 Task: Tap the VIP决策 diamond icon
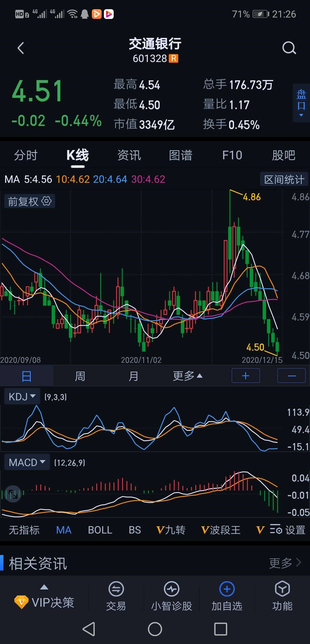tap(21, 602)
